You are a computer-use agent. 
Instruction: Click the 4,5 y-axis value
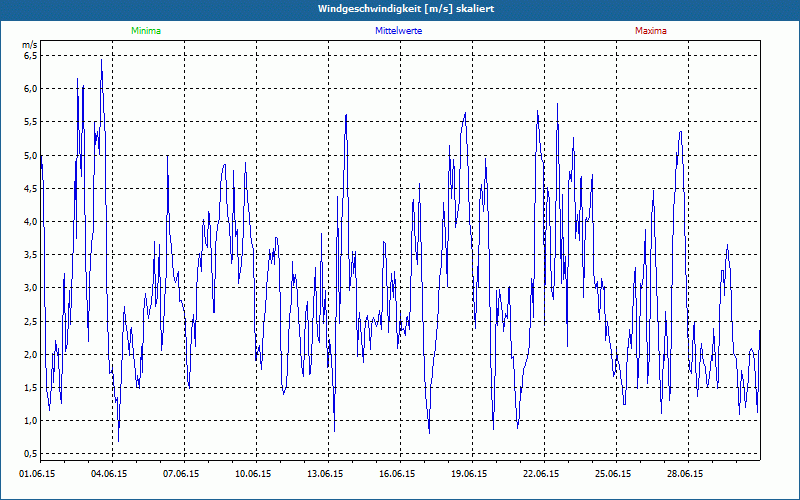31,188
